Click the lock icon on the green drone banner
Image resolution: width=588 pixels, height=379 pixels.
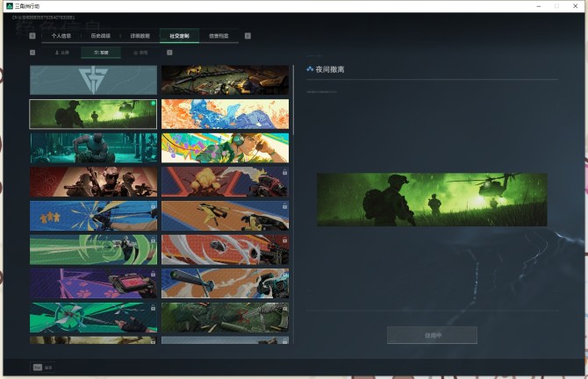tap(153, 308)
